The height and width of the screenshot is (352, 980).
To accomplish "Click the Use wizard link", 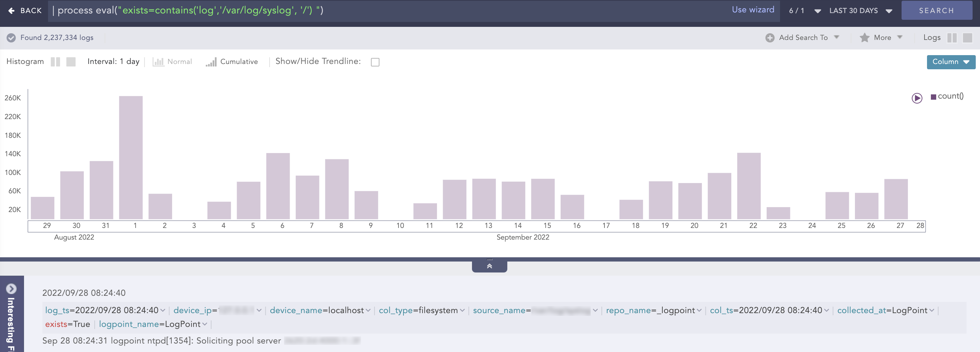I will click(753, 10).
